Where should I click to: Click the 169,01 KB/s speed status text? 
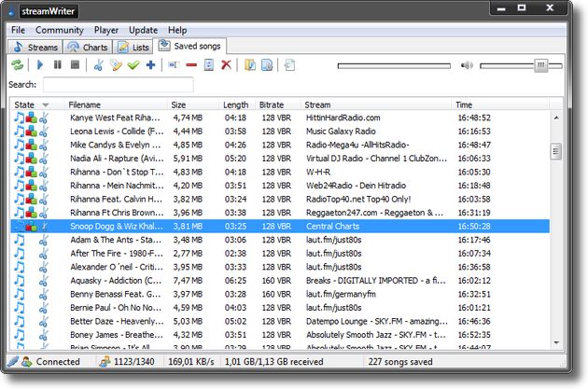(191, 362)
